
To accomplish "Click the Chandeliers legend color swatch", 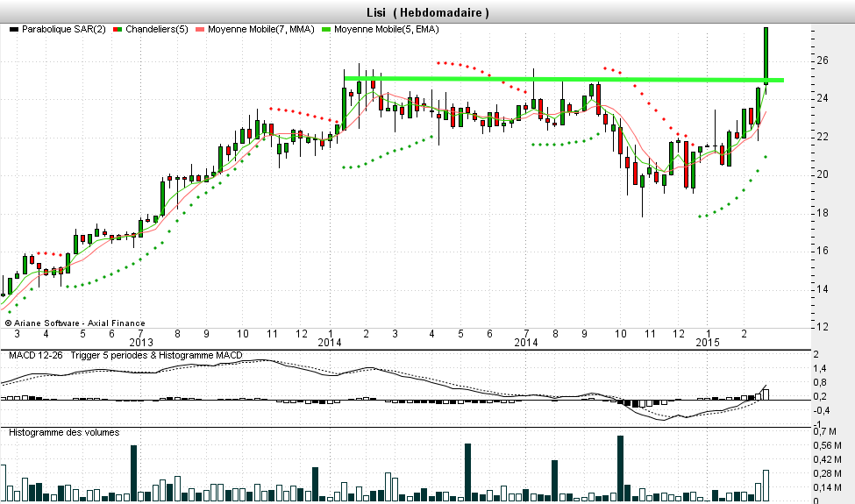I will click(118, 30).
